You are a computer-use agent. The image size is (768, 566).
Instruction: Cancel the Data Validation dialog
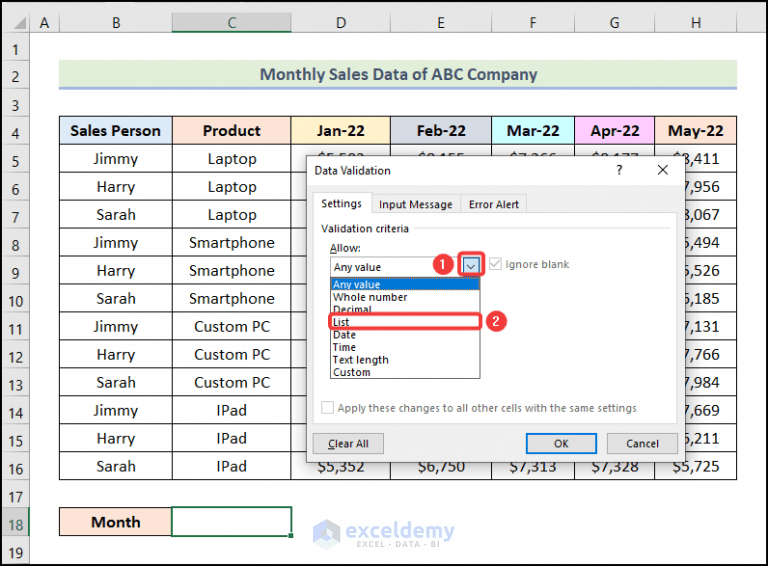click(642, 444)
